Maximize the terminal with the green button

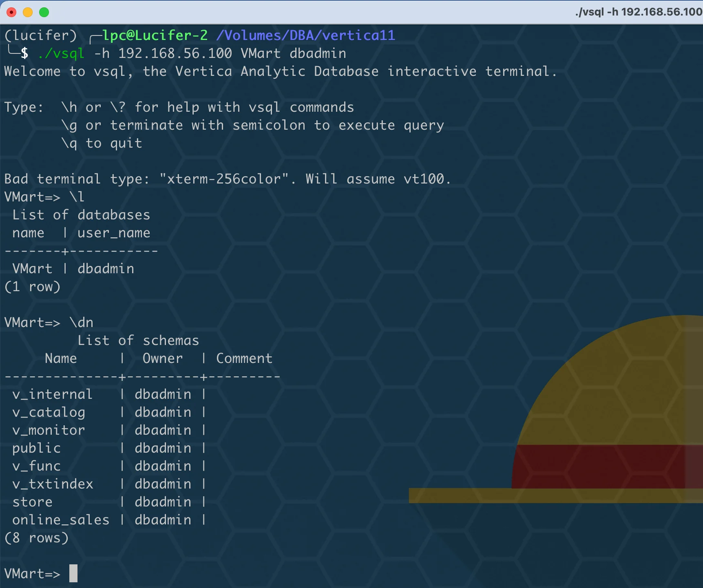44,12
